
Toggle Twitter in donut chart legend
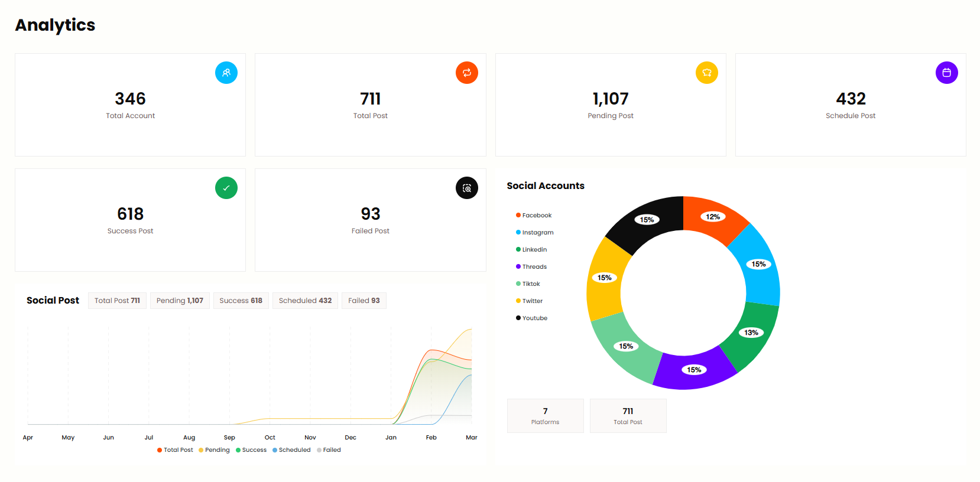click(x=529, y=301)
